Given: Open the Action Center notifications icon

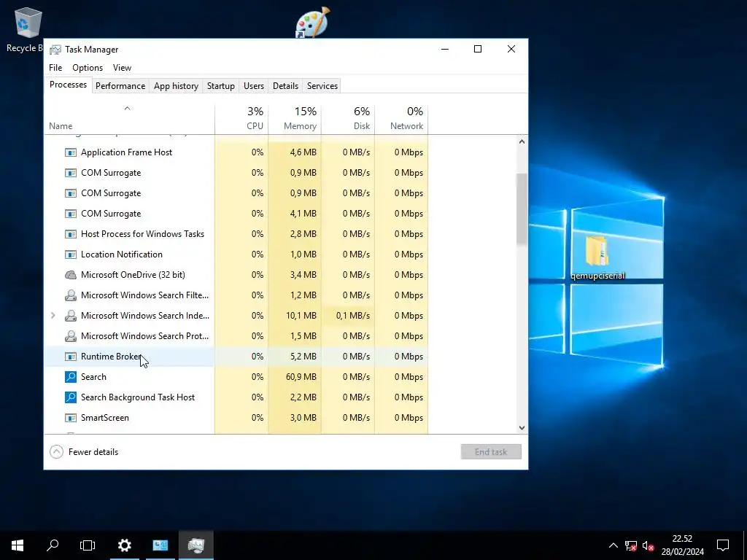Looking at the screenshot, I should [723, 545].
